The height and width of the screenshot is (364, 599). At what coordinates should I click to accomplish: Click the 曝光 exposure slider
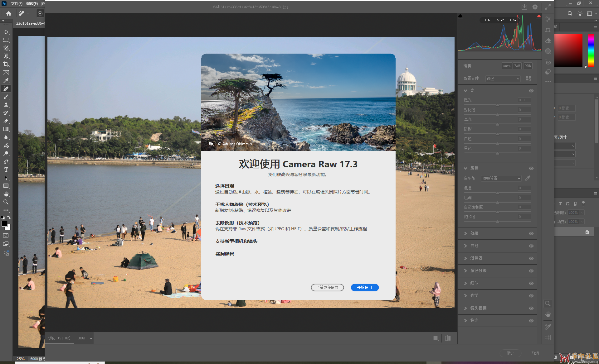point(498,105)
